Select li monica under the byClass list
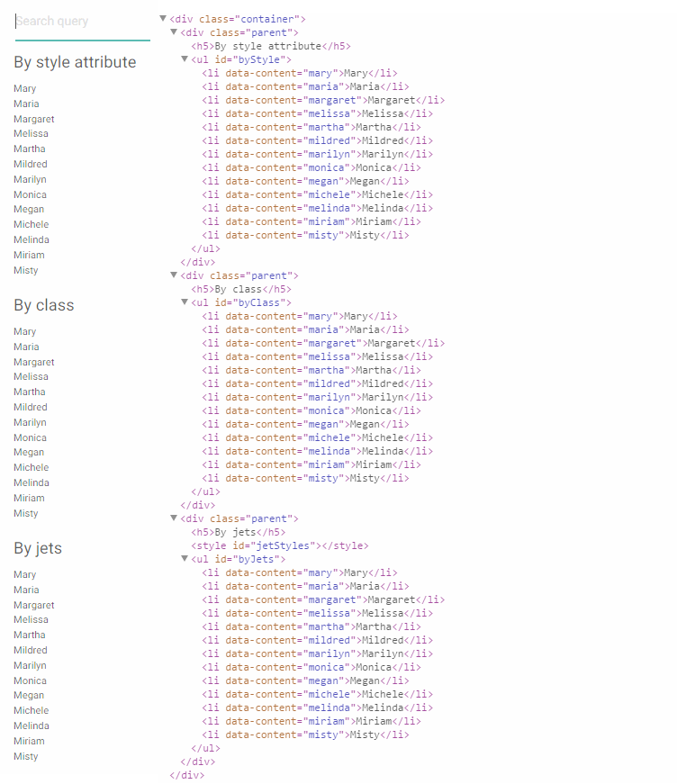The image size is (677, 784). point(311,410)
